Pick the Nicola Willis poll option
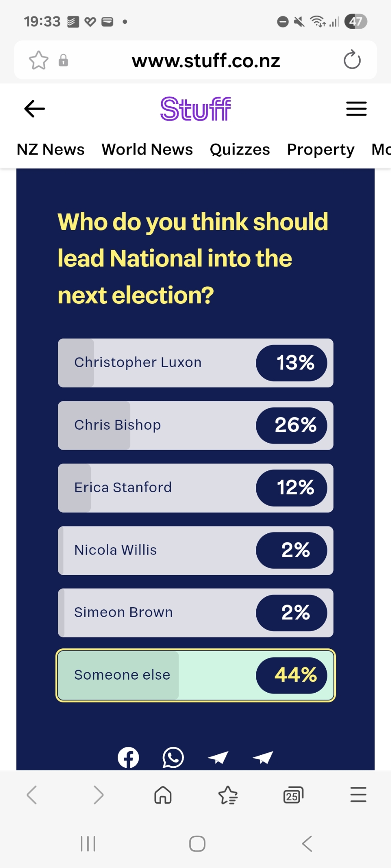Screen dimensions: 391x868 pyautogui.click(x=195, y=550)
